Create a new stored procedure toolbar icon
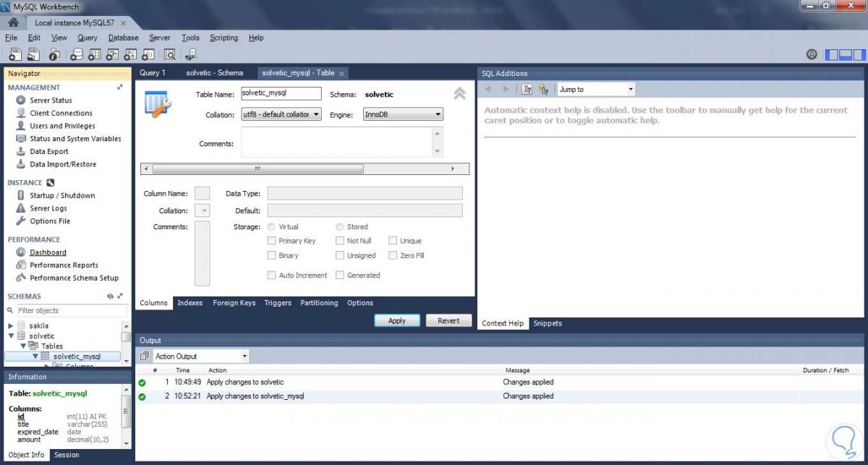 coord(131,54)
